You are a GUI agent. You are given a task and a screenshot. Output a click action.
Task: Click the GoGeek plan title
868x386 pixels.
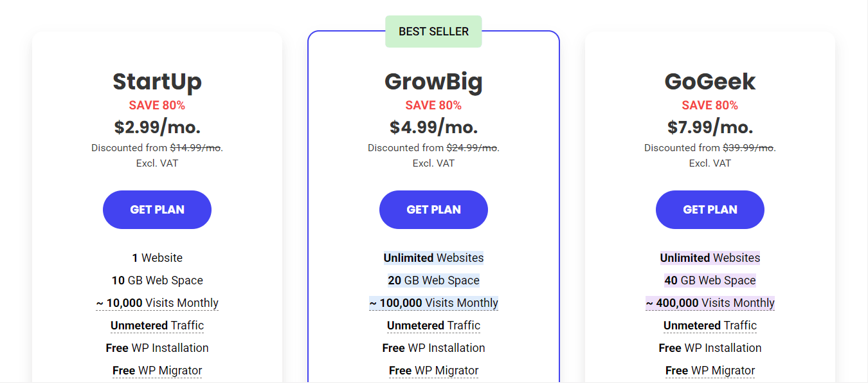click(x=710, y=82)
